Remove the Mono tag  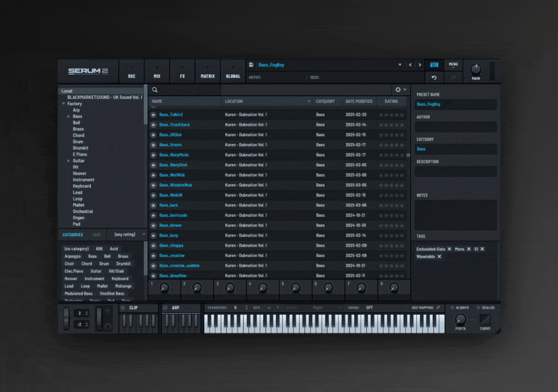click(469, 249)
